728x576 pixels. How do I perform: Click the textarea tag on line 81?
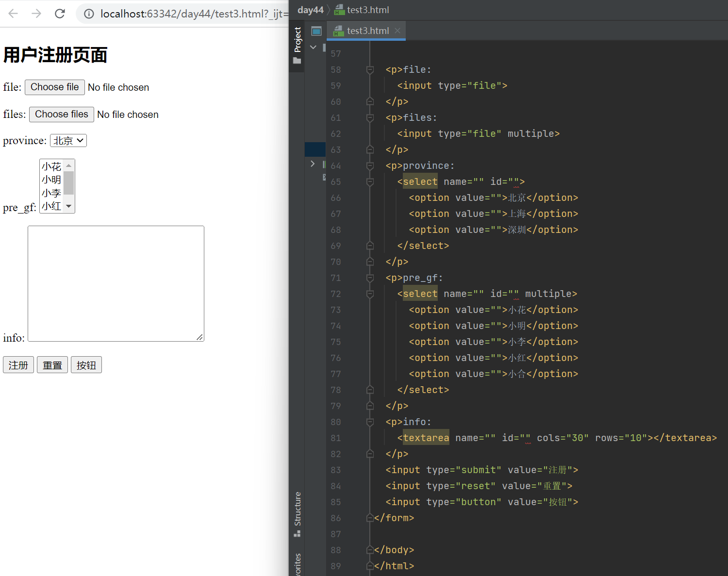point(426,438)
